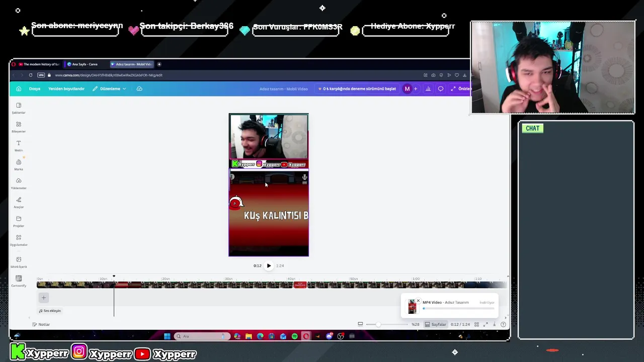Click the M profile avatar
The width and height of the screenshot is (644, 362).
click(407, 88)
